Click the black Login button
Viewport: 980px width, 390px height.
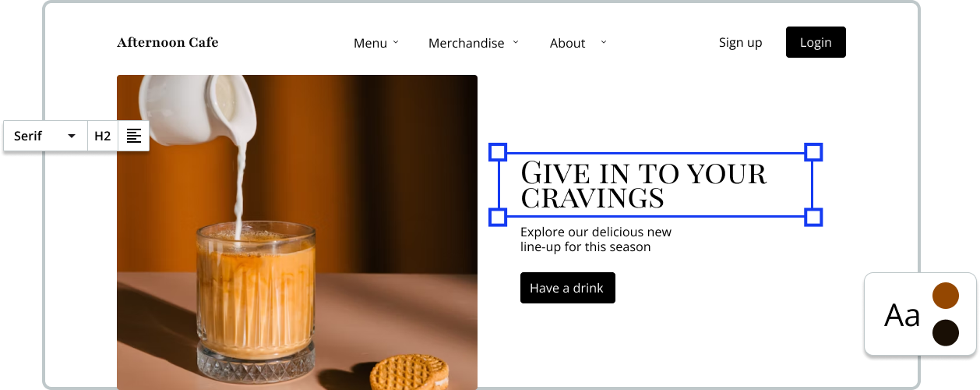[x=816, y=42]
